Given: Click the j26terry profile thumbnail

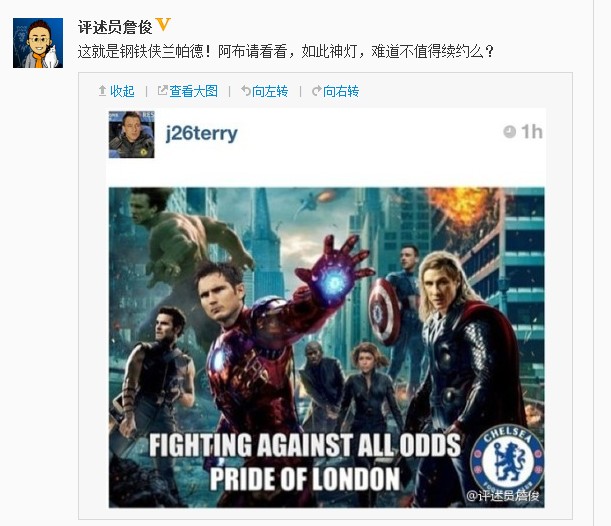Looking at the screenshot, I should point(131,134).
